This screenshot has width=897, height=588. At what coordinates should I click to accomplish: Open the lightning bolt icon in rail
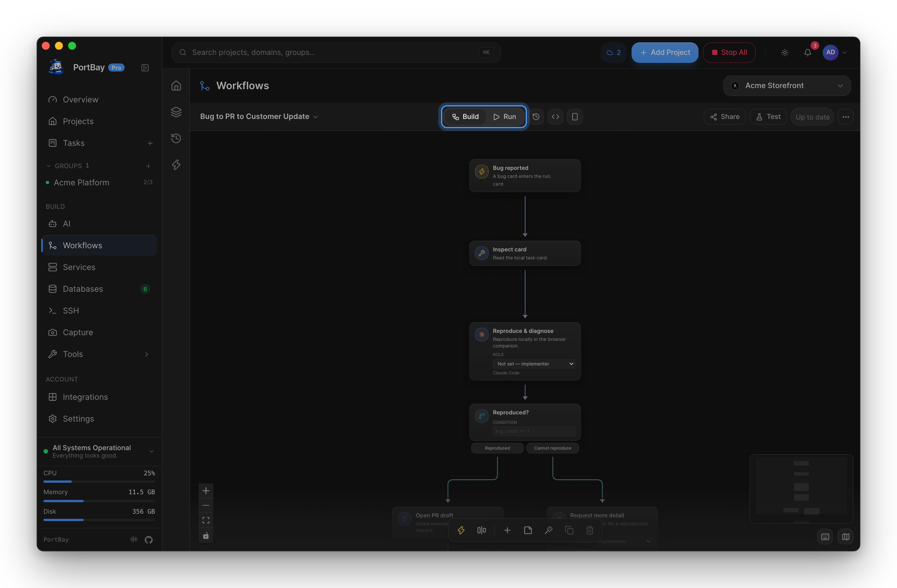(x=176, y=165)
